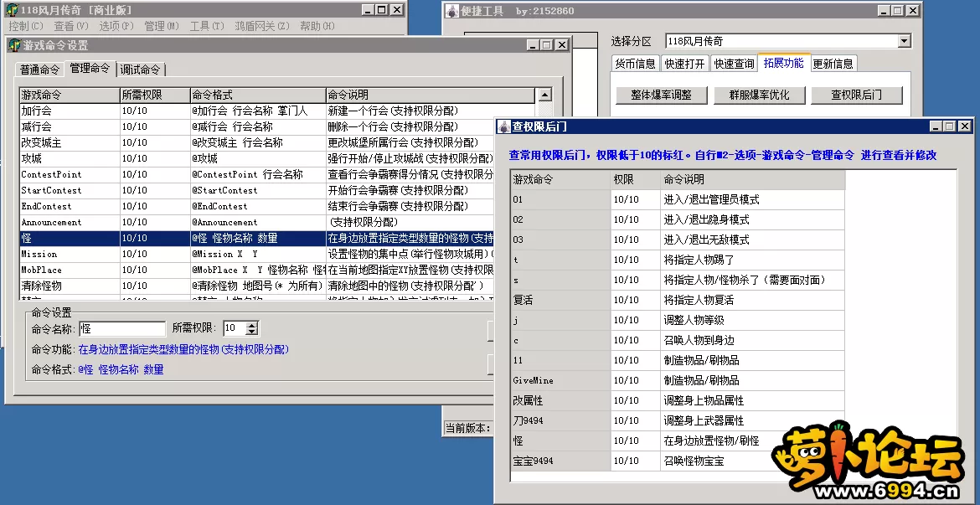Click the 便捷工具 window title icon
Image resolution: width=980 pixels, height=505 pixels.
tap(453, 11)
